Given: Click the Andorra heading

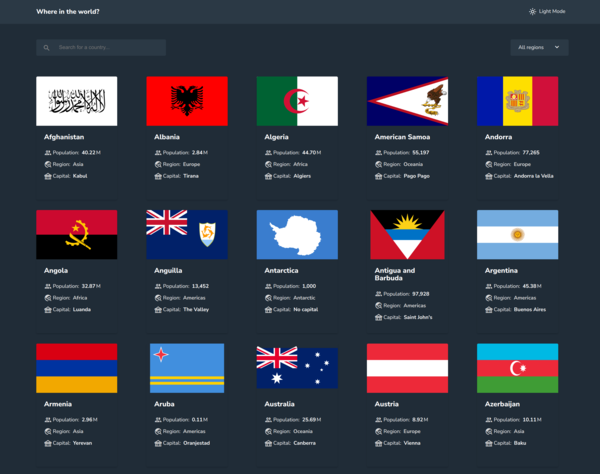Looking at the screenshot, I should [498, 137].
